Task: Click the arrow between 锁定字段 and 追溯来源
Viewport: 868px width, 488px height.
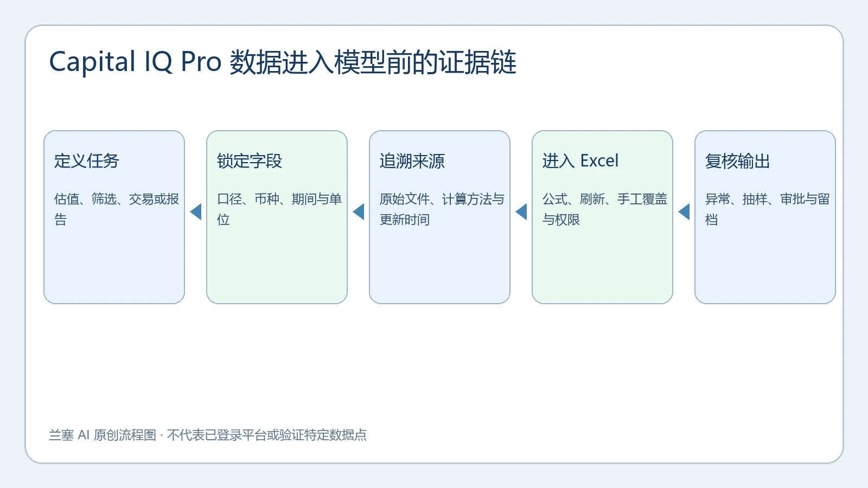Action: [359, 212]
